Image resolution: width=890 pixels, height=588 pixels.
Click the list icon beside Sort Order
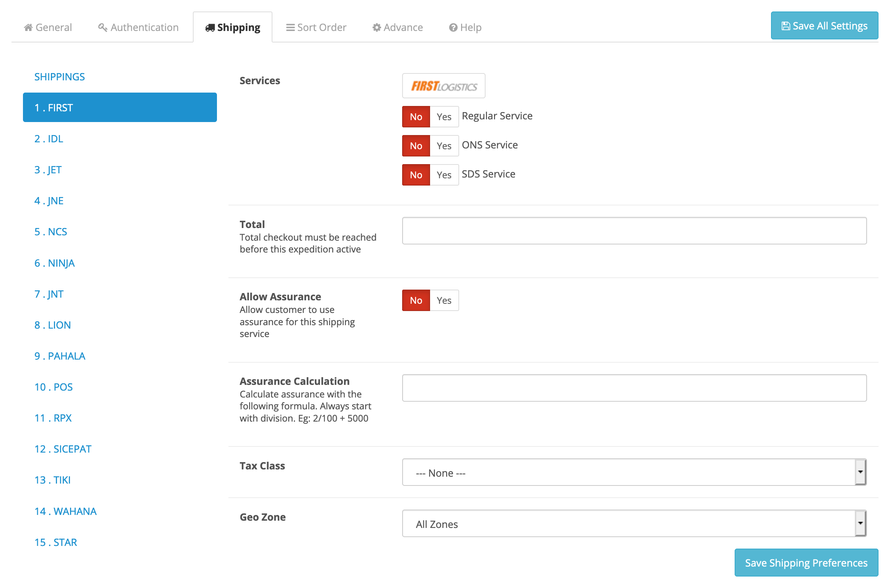pyautogui.click(x=290, y=28)
